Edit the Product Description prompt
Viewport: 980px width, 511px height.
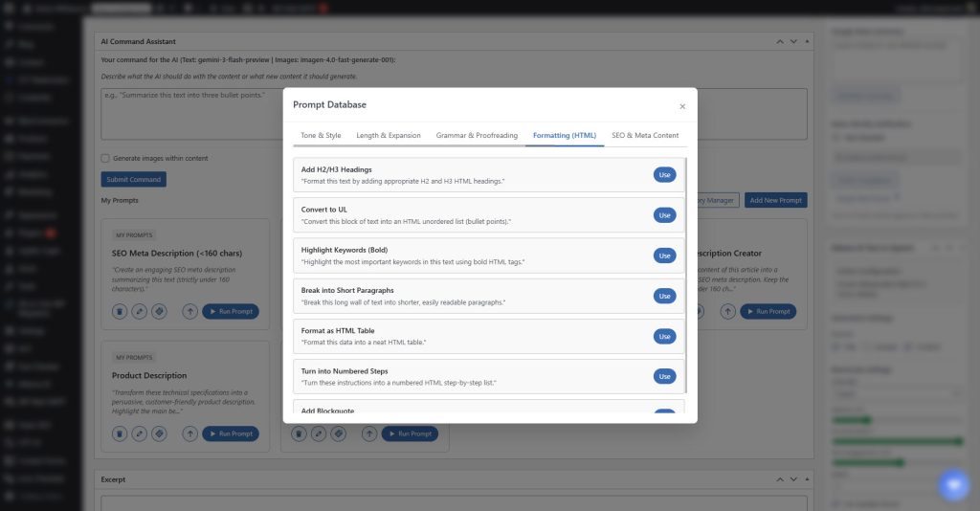coord(140,433)
